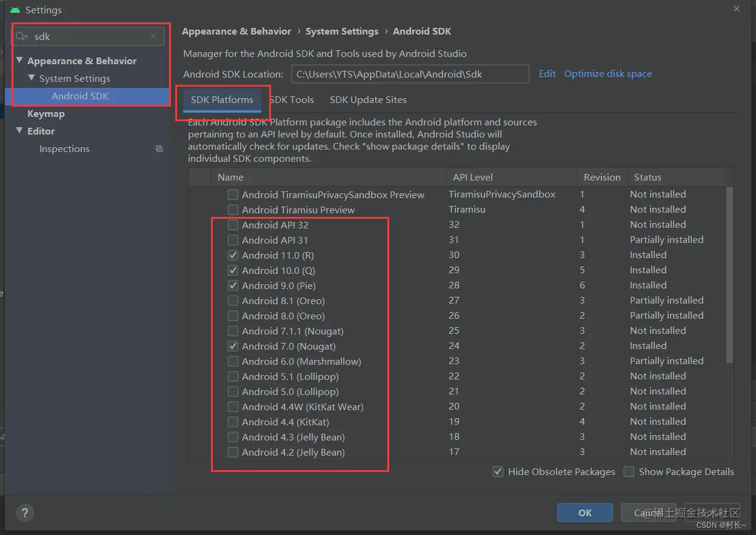Enable Show Package Details checkbox
Image resolution: width=756 pixels, height=535 pixels.
[629, 471]
